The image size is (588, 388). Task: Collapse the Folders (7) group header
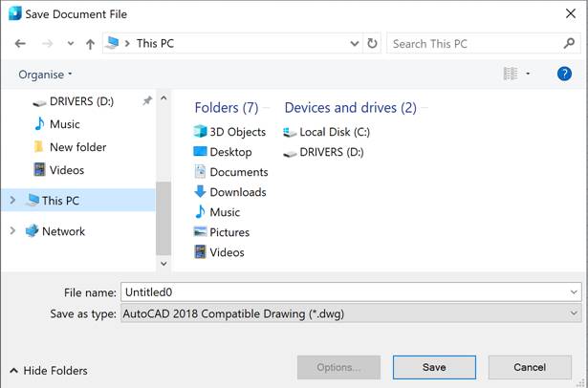pyautogui.click(x=226, y=108)
